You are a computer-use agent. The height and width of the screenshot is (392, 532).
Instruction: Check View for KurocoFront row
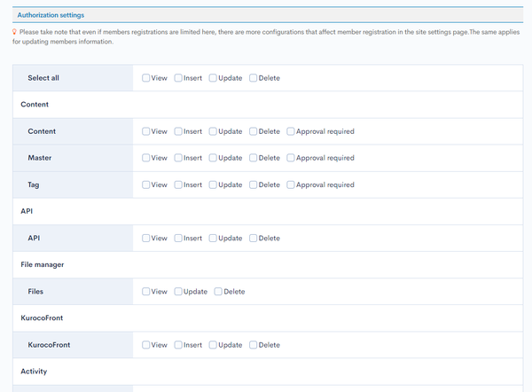coord(146,345)
